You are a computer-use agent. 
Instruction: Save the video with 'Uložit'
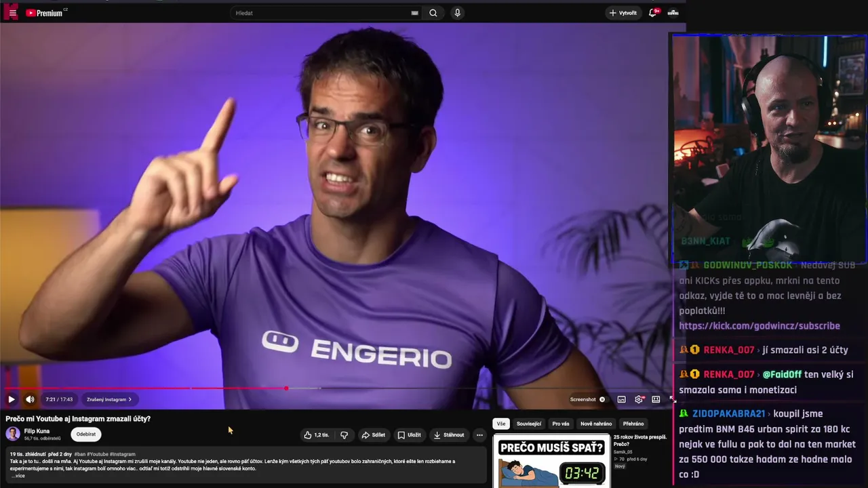[x=410, y=435]
